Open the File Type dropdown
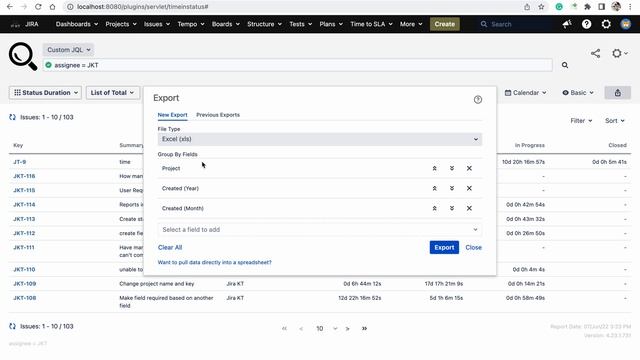640x360 pixels. [x=320, y=139]
